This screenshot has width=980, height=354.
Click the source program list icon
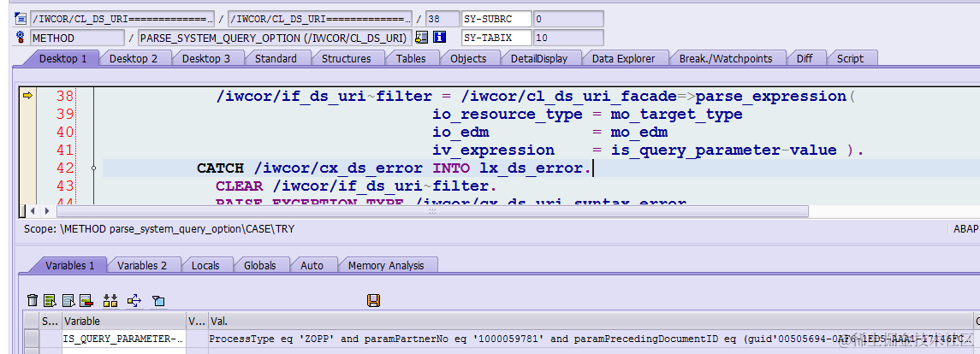(x=20, y=19)
